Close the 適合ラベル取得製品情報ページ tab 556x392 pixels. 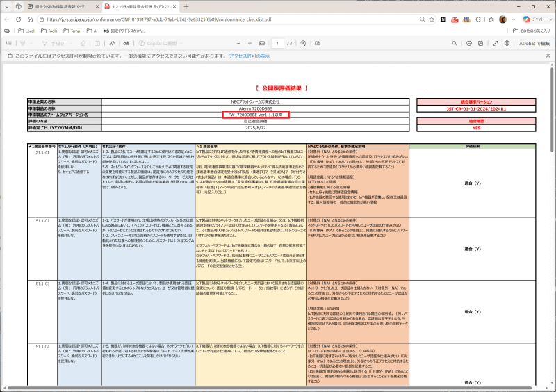[97, 7]
